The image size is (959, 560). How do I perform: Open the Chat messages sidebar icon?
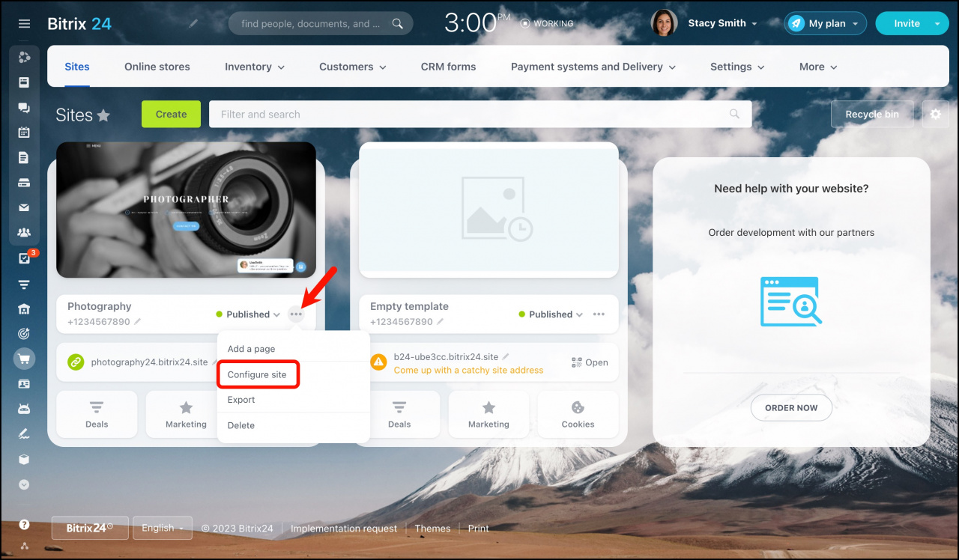[24, 107]
